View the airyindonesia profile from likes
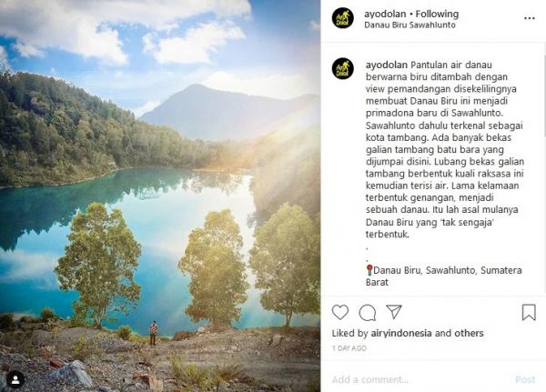Viewport: 546px width, 392px height. (400, 333)
